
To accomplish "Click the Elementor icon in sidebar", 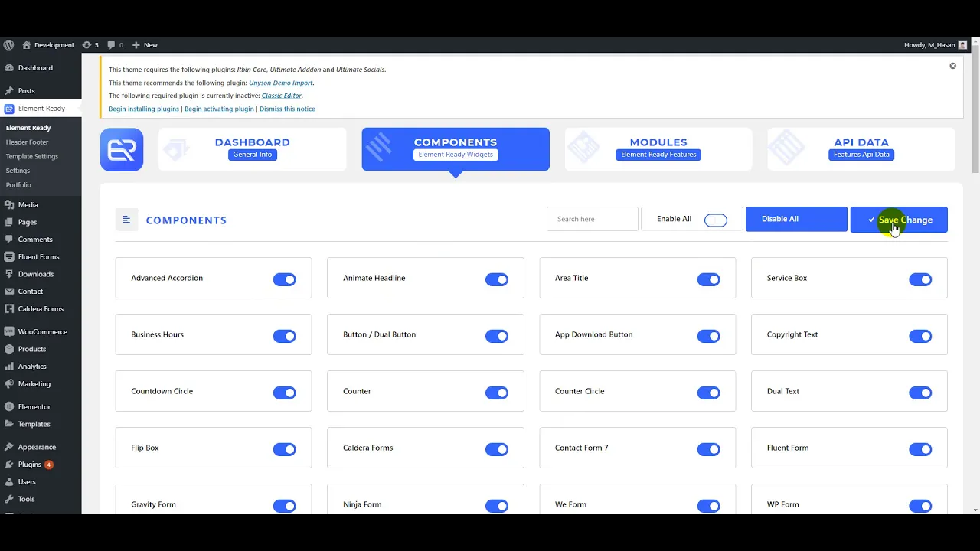I will (x=9, y=407).
